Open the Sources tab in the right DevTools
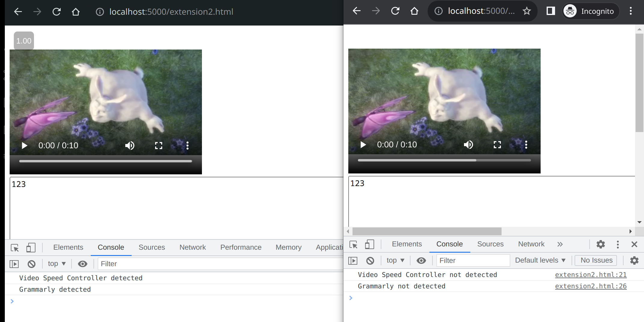 point(490,244)
